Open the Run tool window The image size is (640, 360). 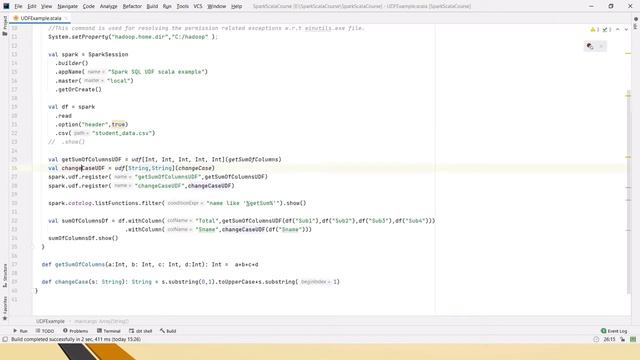click(x=20, y=331)
